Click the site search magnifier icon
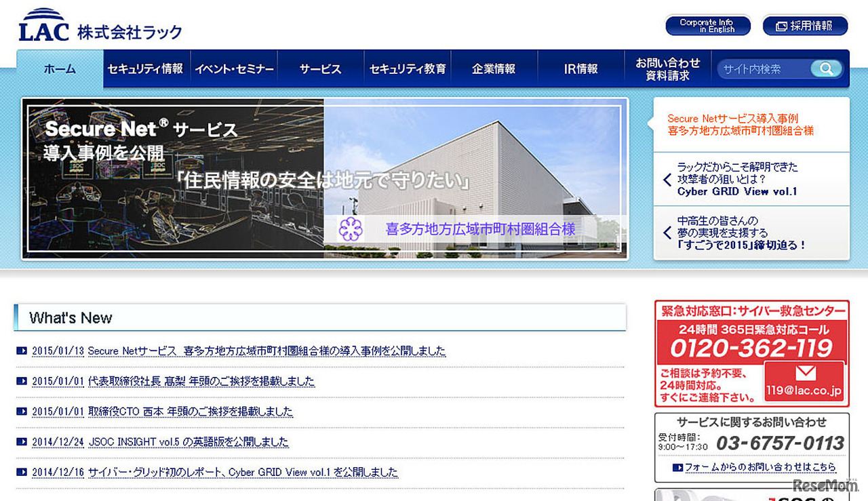 pyautogui.click(x=826, y=68)
